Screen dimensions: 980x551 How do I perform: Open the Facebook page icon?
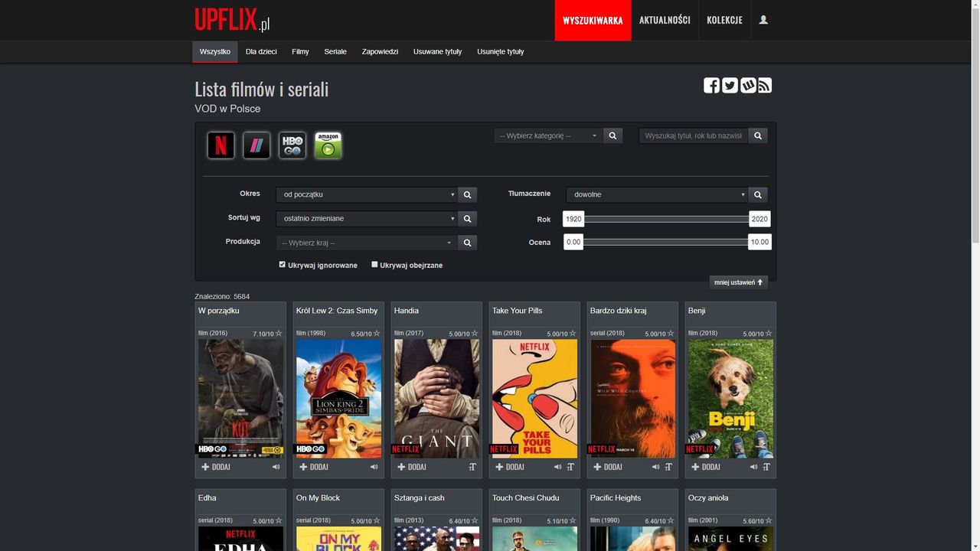pos(711,86)
